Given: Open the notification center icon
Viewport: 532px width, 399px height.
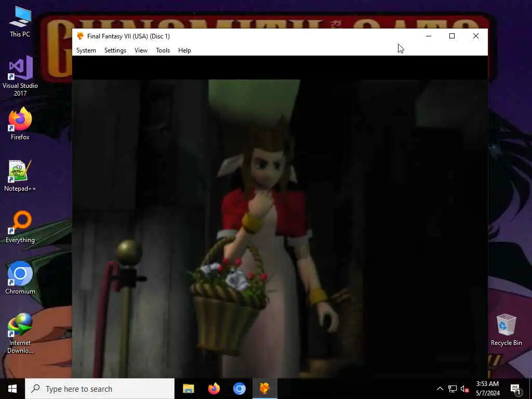Looking at the screenshot, I should pos(515,389).
